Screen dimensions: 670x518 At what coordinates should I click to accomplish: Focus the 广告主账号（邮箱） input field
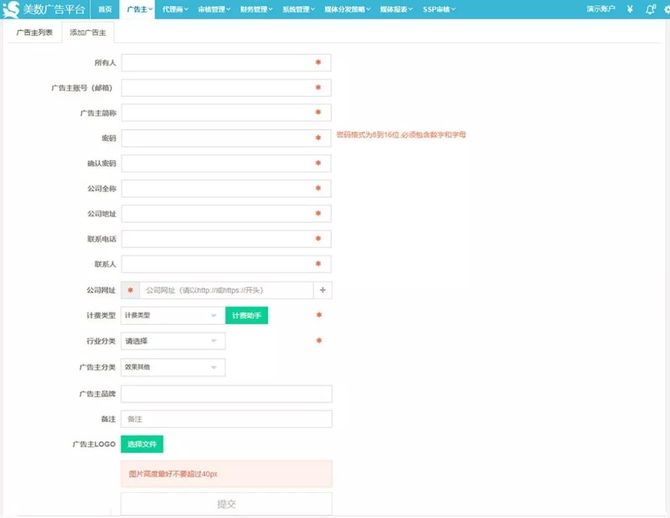(226, 88)
